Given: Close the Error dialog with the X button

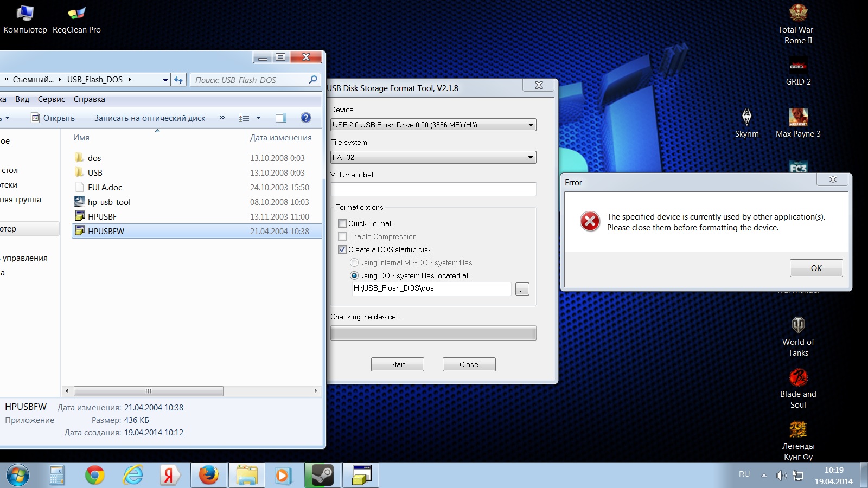Looking at the screenshot, I should (833, 179).
